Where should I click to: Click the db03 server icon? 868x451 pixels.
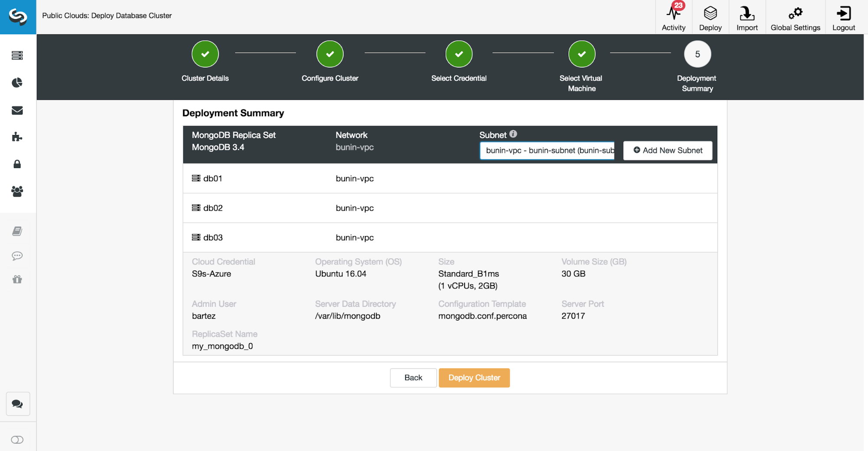coord(196,237)
